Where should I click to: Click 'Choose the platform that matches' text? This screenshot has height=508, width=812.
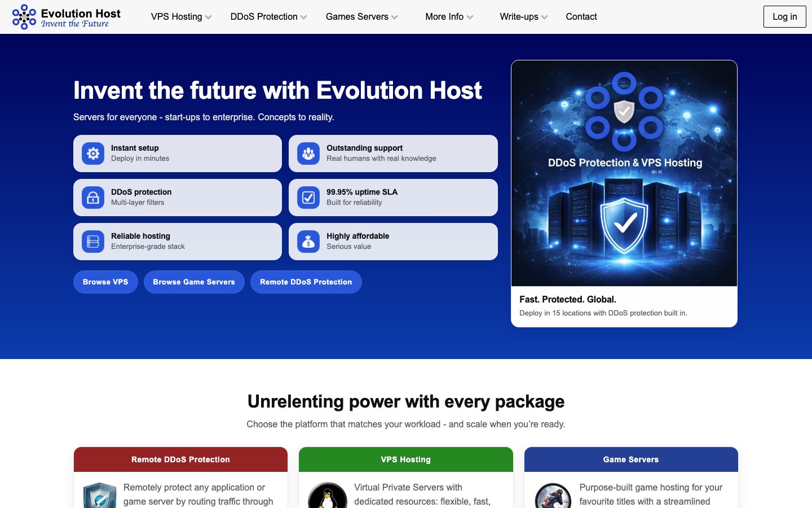coord(406,424)
